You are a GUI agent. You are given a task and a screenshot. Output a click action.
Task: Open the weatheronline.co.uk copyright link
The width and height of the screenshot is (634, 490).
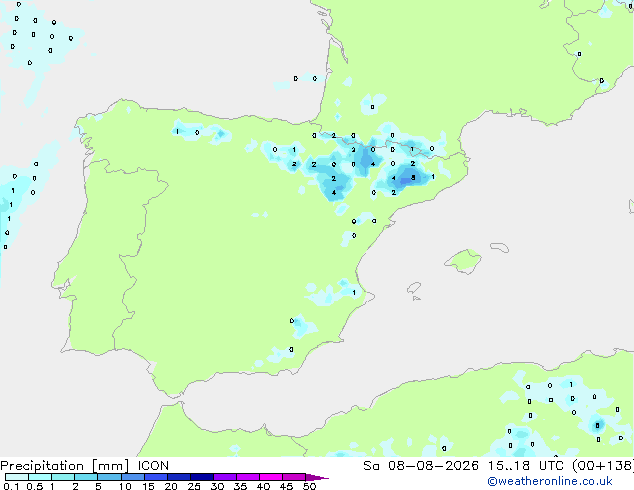pyautogui.click(x=550, y=481)
